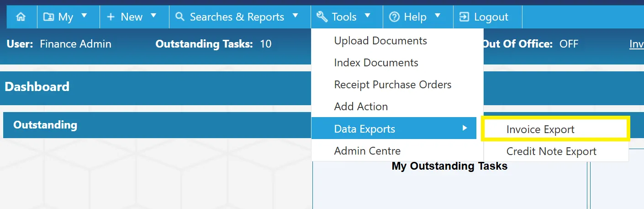This screenshot has width=644, height=209.
Task: Expand the My dropdown arrow
Action: [x=84, y=16]
